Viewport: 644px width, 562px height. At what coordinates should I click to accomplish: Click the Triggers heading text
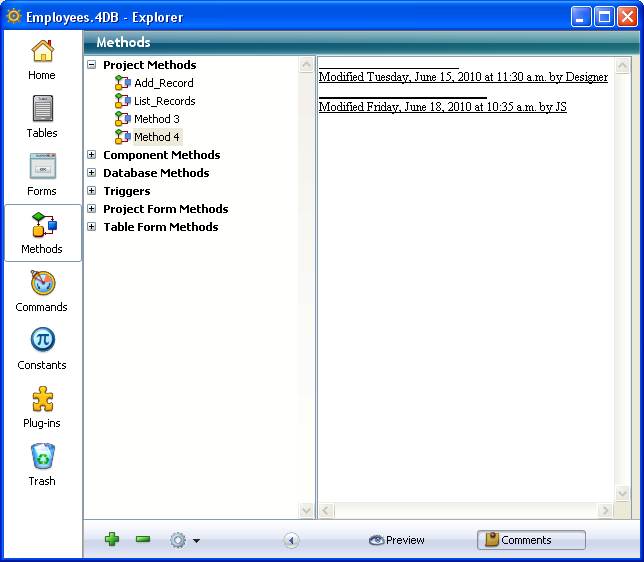click(126, 191)
